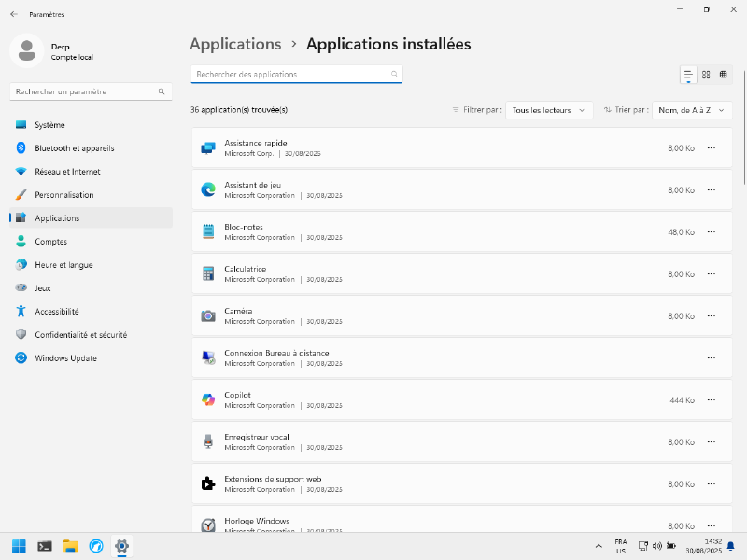This screenshot has height=560, width=747.
Task: Open more options for Bloc-notes
Action: coord(712,231)
